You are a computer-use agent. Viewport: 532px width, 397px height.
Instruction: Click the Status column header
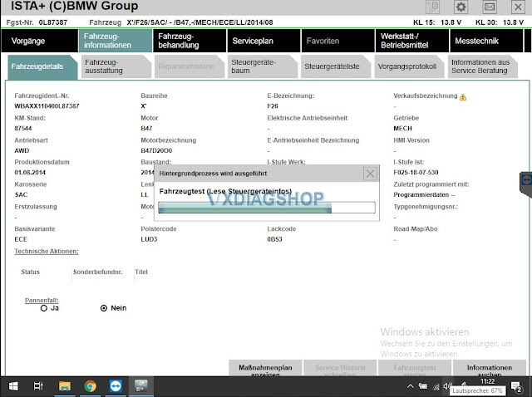(30, 272)
